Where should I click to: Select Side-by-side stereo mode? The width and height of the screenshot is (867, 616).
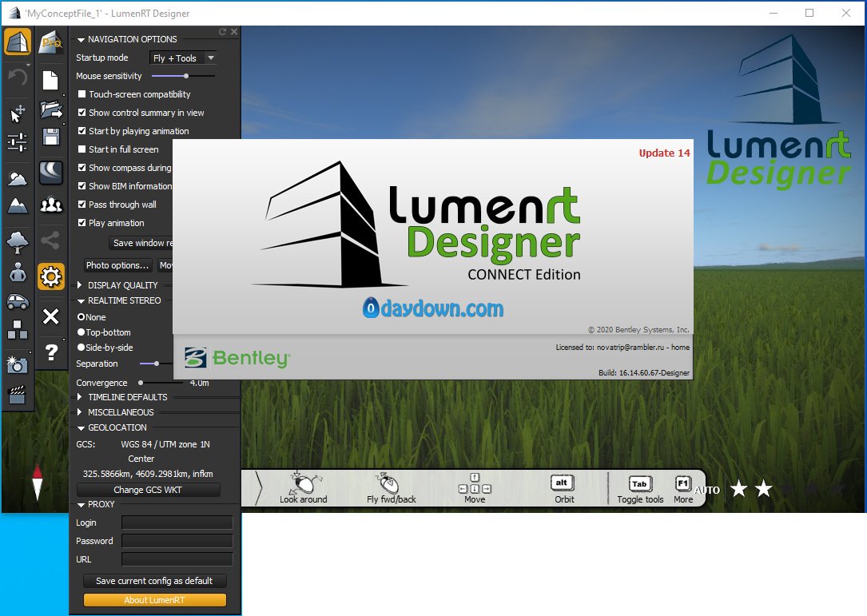pos(82,348)
